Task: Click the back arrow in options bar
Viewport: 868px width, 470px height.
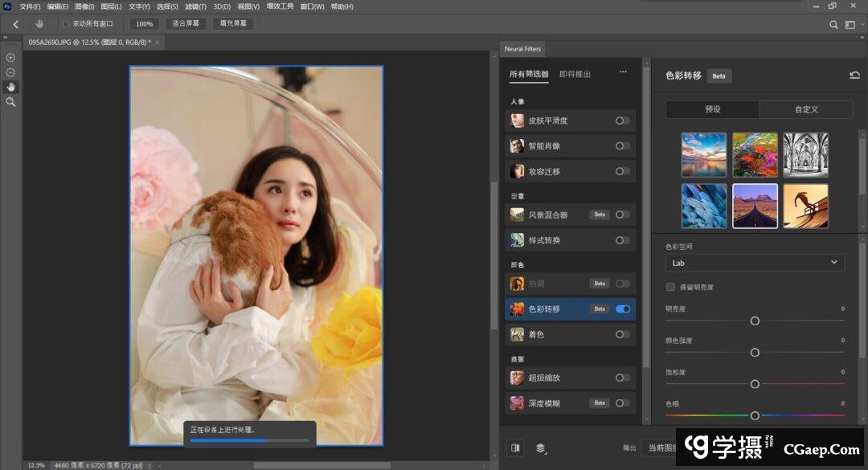Action: [15, 24]
